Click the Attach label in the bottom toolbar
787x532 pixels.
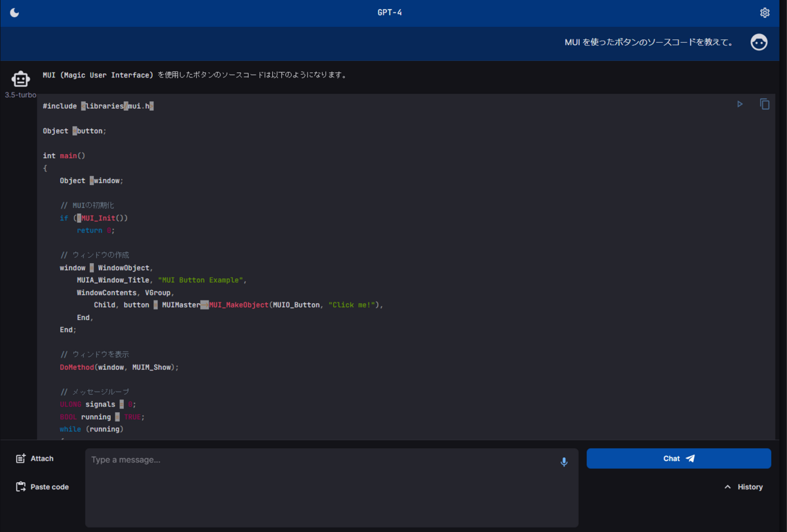click(x=41, y=458)
